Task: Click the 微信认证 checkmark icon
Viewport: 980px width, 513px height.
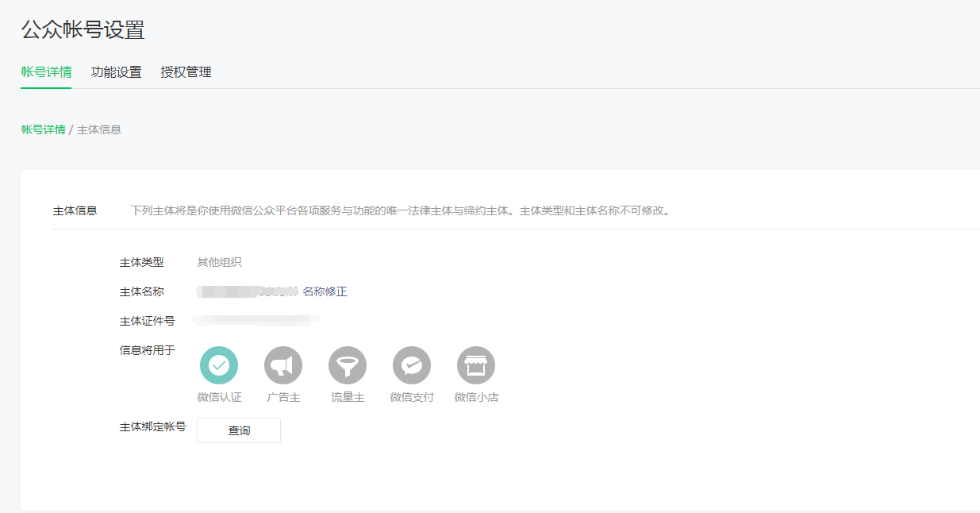Action: [219, 365]
